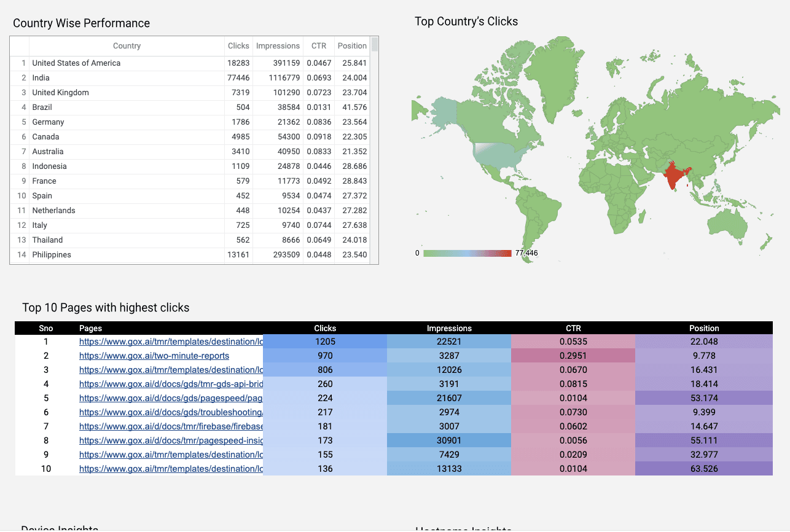The height and width of the screenshot is (532, 790).
Task: Open the pagespeed-insights link in row 8
Action: [171, 440]
